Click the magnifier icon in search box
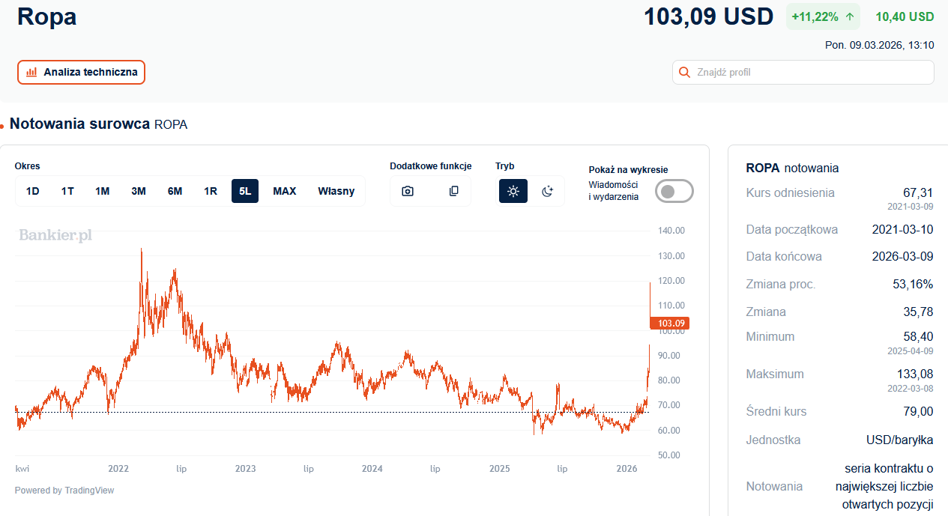This screenshot has width=948, height=516. pos(684,73)
